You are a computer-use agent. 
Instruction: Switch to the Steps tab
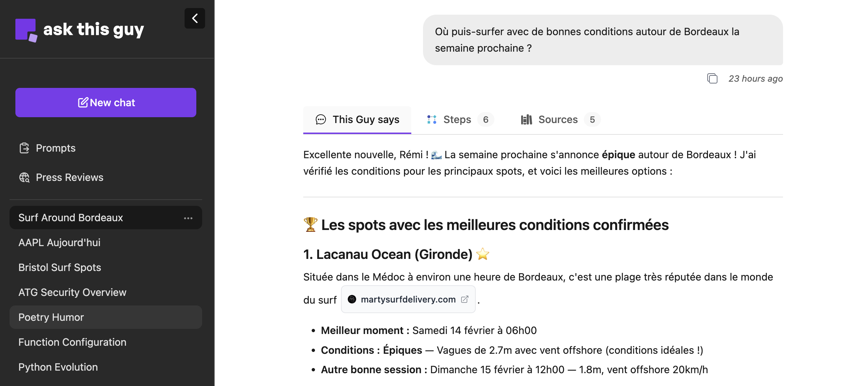click(x=457, y=119)
